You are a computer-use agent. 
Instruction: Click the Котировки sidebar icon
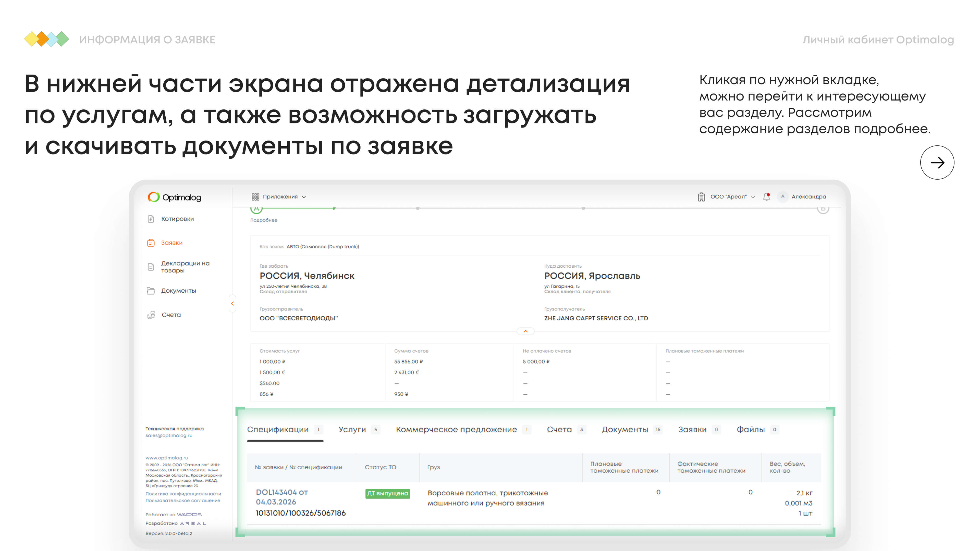point(151,219)
